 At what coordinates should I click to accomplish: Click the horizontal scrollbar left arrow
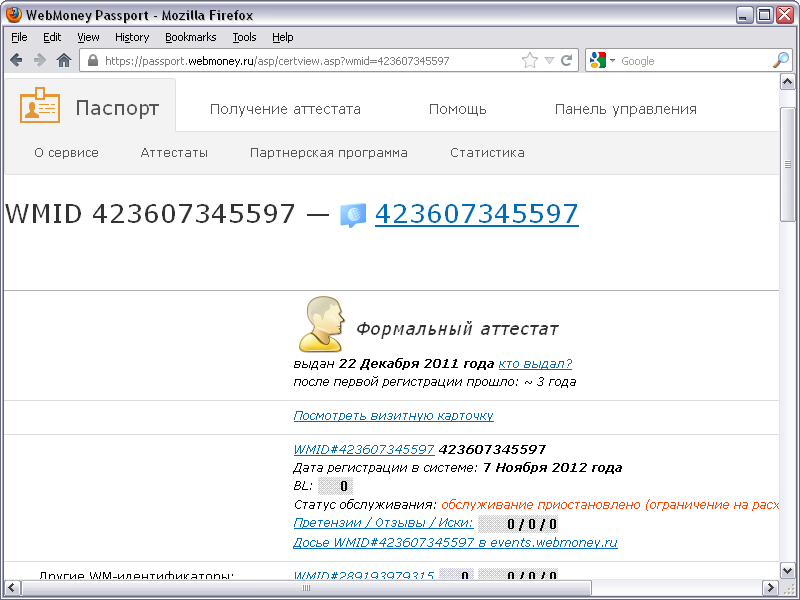12,587
